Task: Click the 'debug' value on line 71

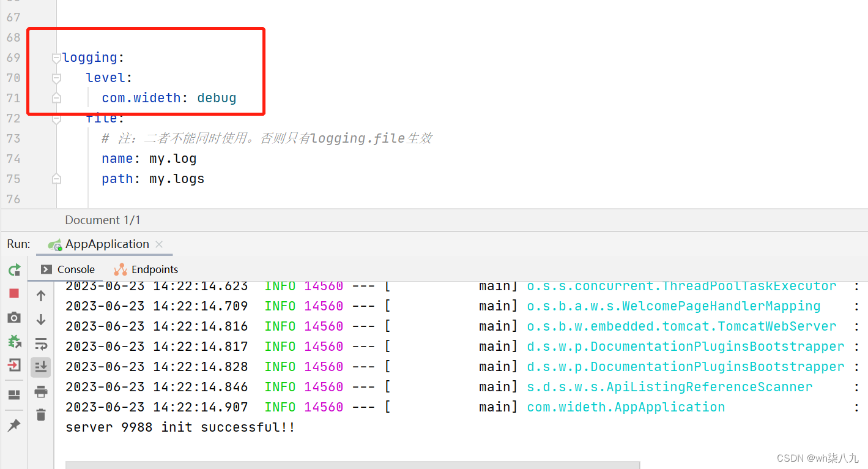Action: (x=217, y=98)
